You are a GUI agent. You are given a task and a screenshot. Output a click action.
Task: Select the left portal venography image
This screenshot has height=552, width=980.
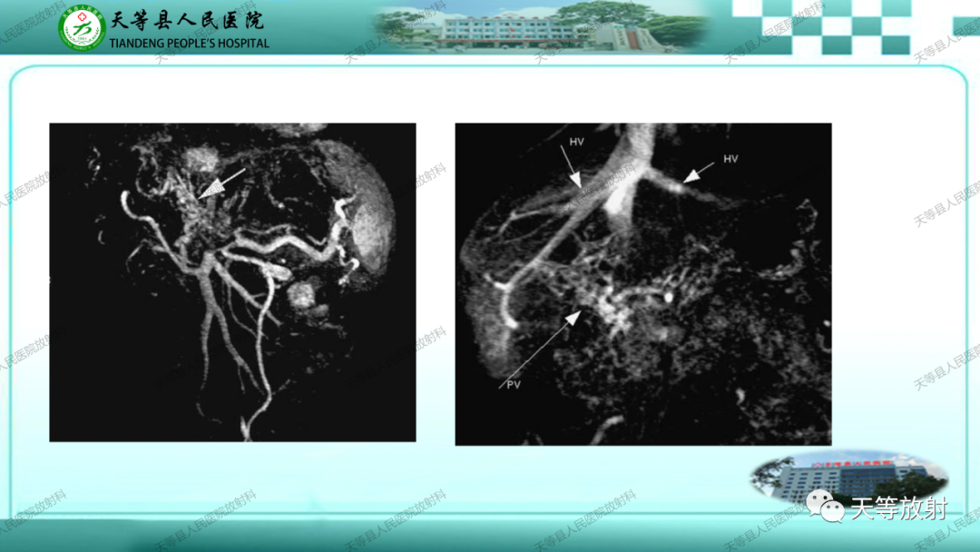tap(232, 282)
